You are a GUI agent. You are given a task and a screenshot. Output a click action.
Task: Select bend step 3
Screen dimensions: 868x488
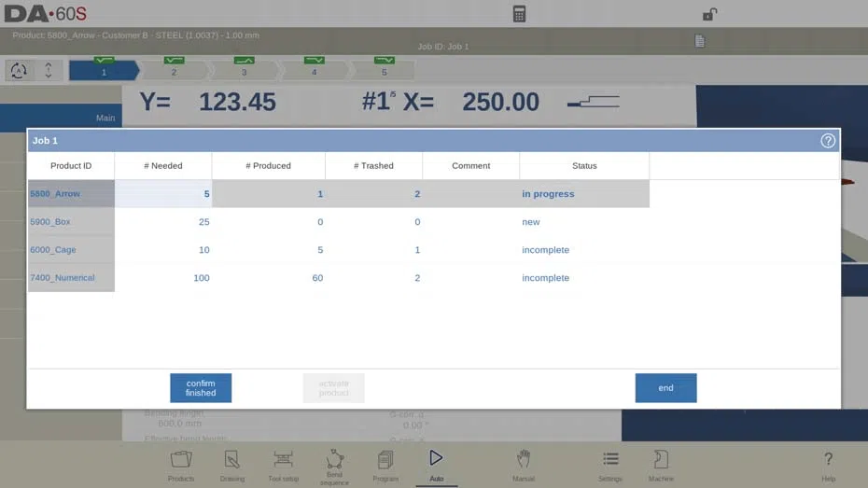tap(245, 70)
